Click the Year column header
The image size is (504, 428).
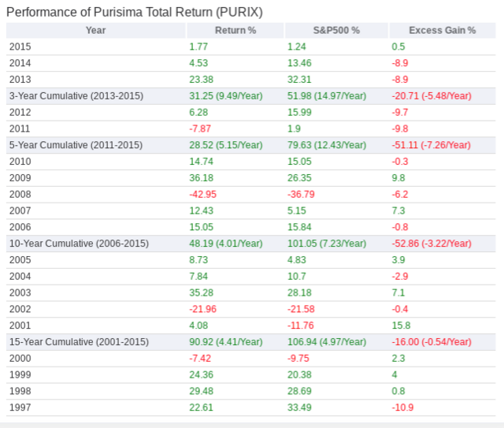pyautogui.click(x=95, y=30)
